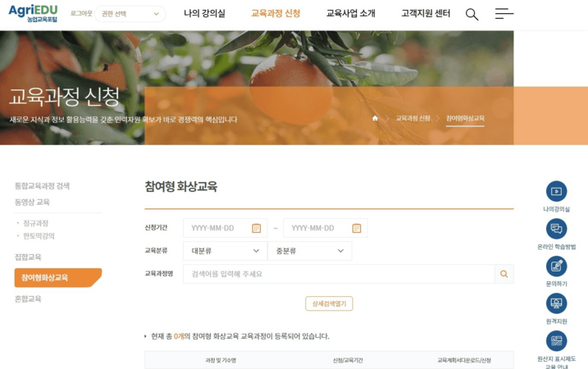The height and width of the screenshot is (369, 588).
Task: Open the hamburger full menu icon
Action: (504, 13)
